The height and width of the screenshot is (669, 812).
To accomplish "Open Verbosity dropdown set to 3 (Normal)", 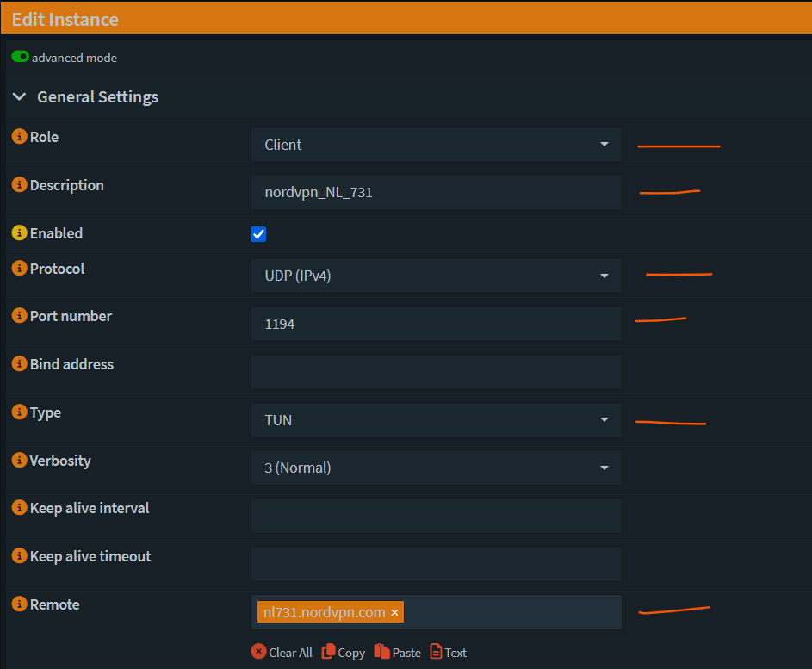I will point(436,468).
